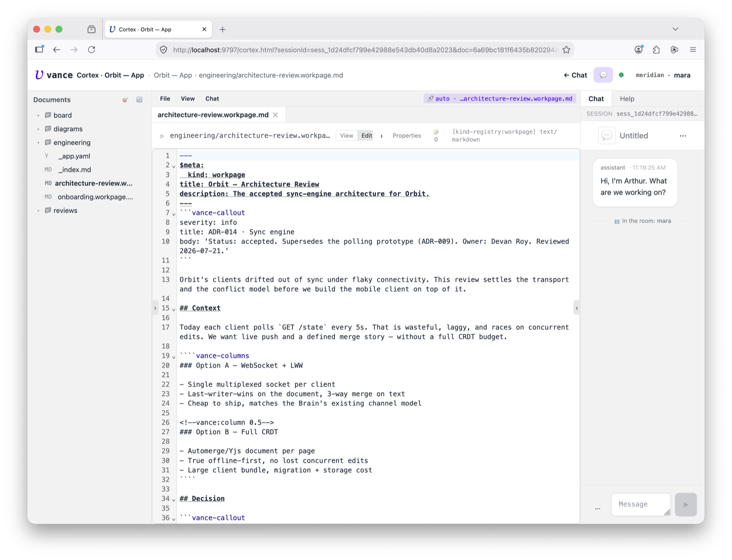The width and height of the screenshot is (732, 560).
Task: Click the Properties button
Action: click(x=407, y=136)
